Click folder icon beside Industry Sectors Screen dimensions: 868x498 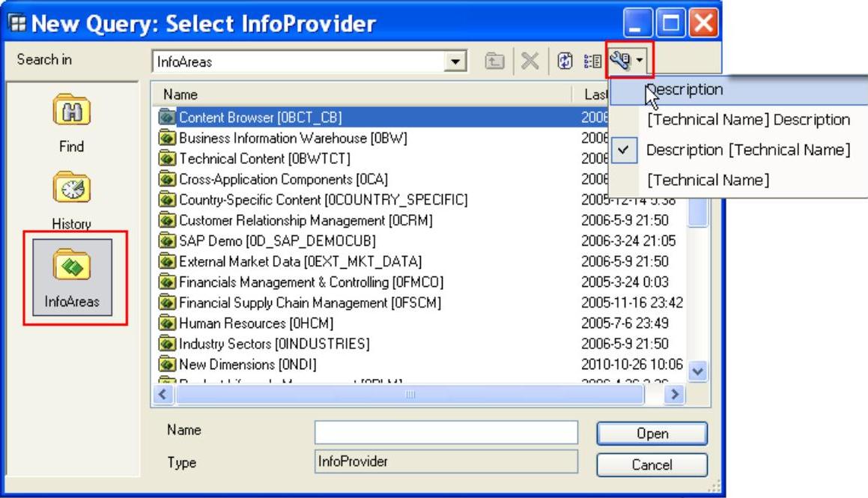(x=166, y=344)
